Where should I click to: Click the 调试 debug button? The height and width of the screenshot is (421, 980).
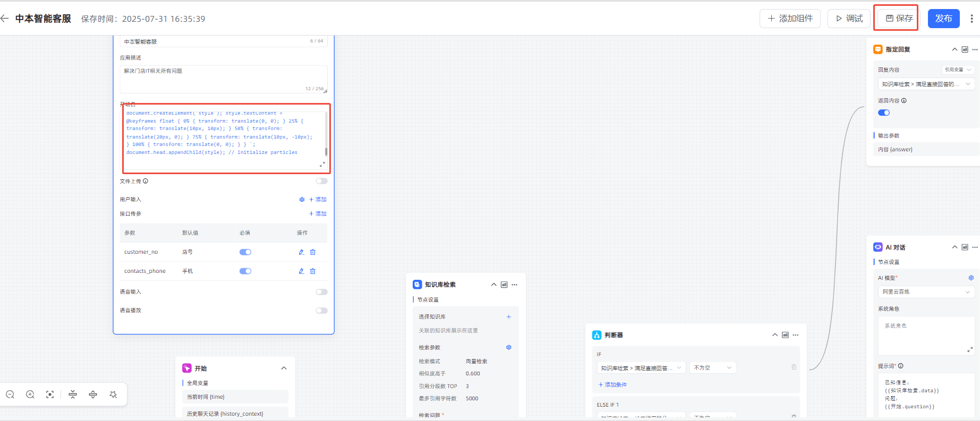[x=849, y=19]
